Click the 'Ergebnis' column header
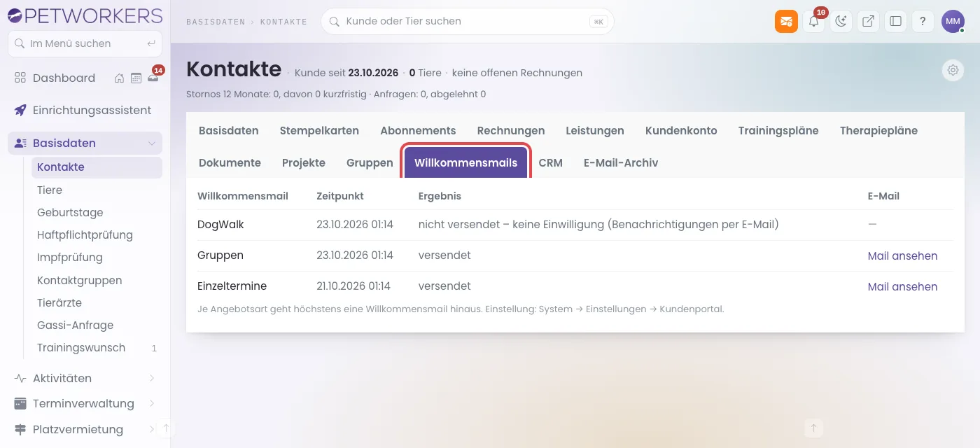This screenshot has height=448, width=980. pos(440,196)
